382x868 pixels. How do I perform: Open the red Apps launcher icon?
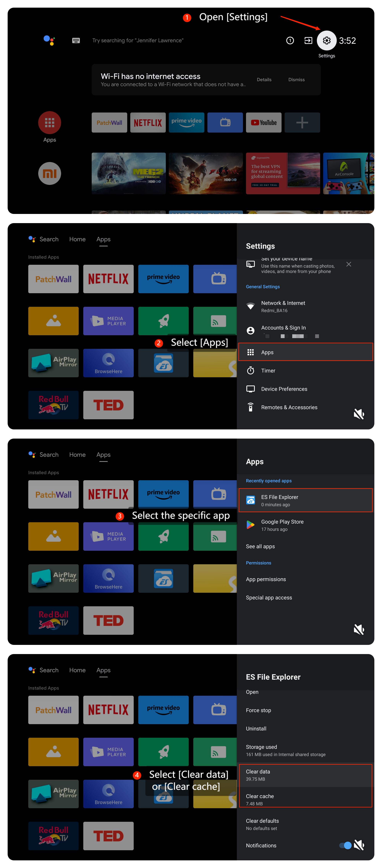pyautogui.click(x=49, y=123)
